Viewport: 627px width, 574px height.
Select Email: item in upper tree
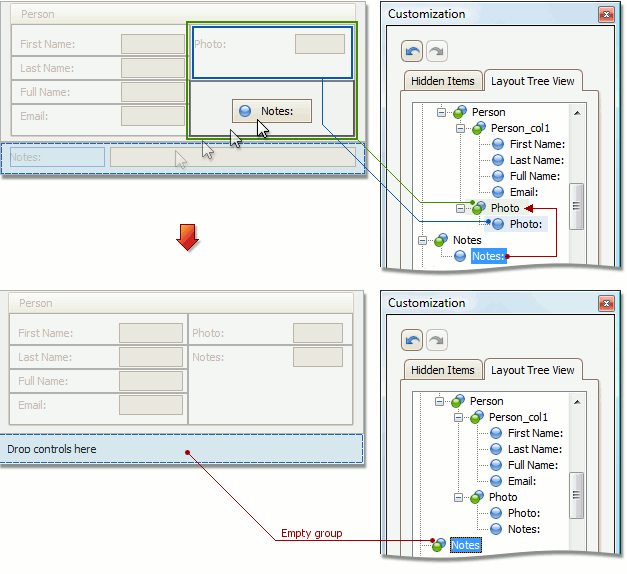click(524, 192)
